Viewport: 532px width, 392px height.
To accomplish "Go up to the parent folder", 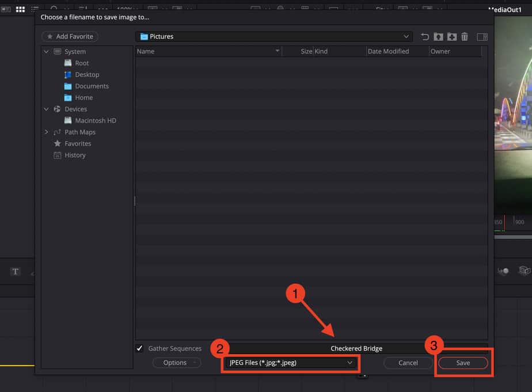I will 438,37.
